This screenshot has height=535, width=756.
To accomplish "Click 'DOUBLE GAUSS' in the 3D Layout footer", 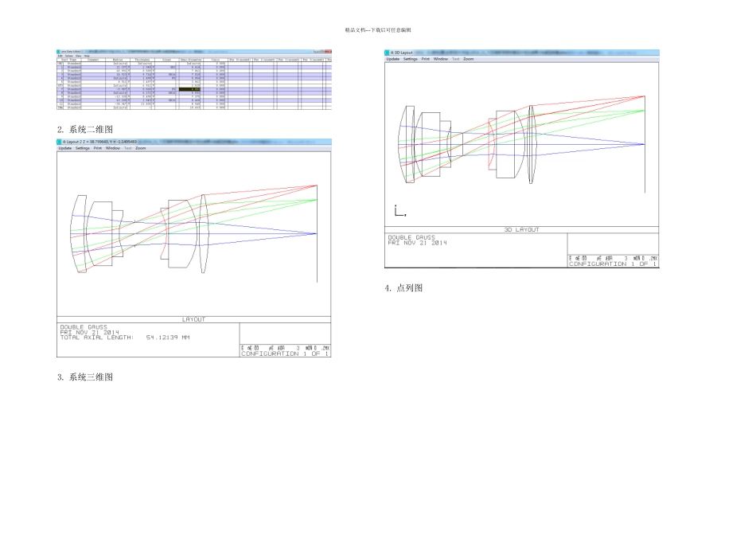I will (x=411, y=237).
